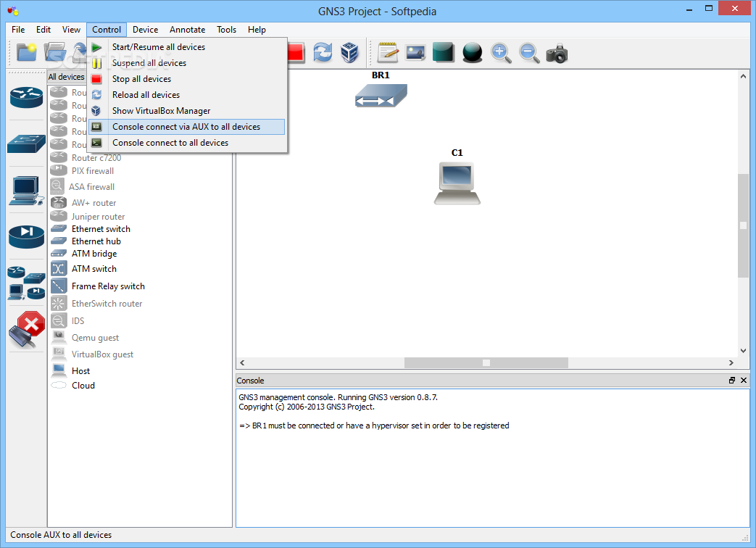
Task: Choose Stop all devices menu entry
Action: (x=187, y=78)
